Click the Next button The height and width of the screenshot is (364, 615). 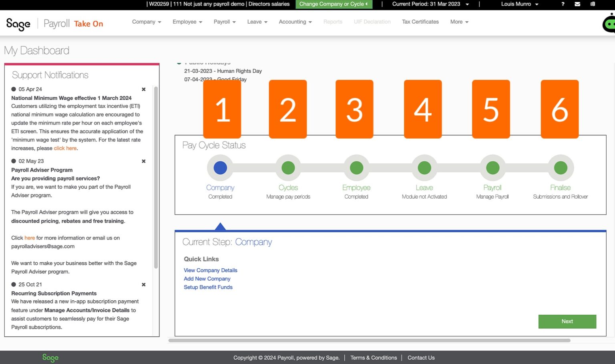567,322
